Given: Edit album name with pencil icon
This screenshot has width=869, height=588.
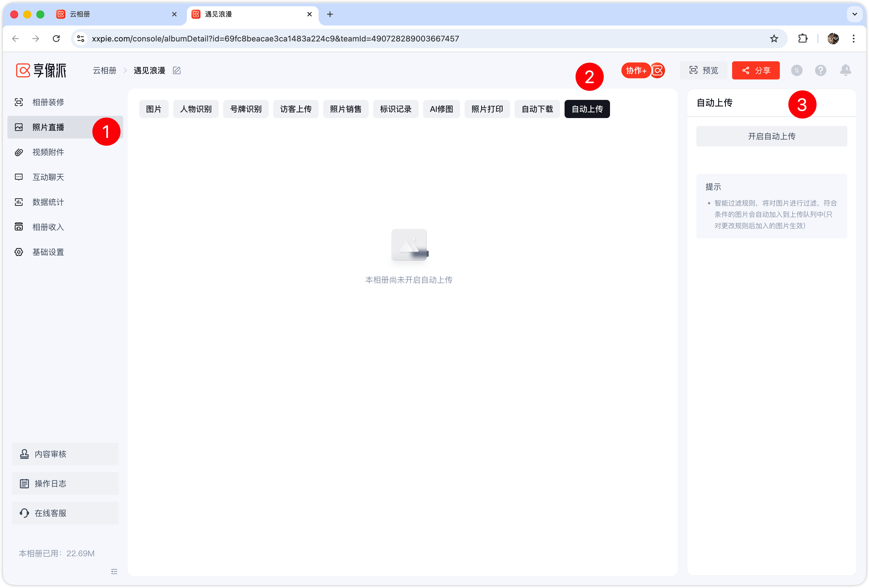Looking at the screenshot, I should point(177,70).
